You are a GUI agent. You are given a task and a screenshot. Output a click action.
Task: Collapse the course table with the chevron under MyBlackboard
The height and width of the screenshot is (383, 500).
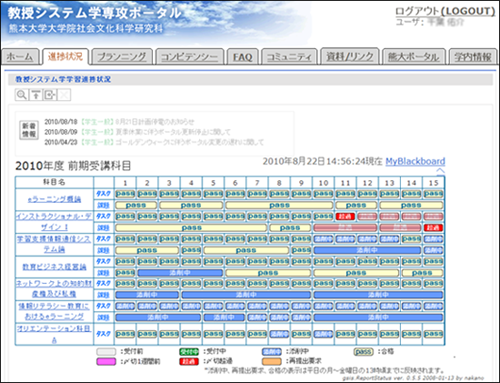point(440,170)
